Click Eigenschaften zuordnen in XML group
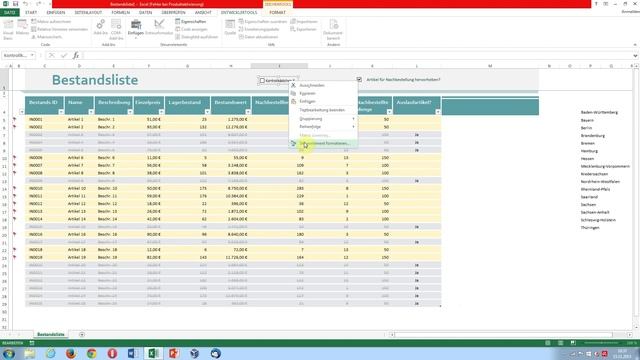Viewport: 640px width, 360px height. (x=263, y=21)
